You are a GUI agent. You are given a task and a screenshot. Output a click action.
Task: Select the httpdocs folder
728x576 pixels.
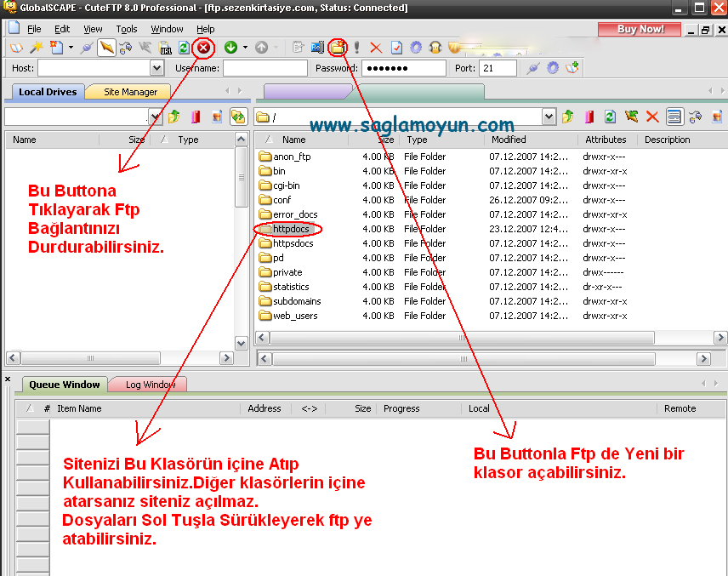pyautogui.click(x=291, y=229)
